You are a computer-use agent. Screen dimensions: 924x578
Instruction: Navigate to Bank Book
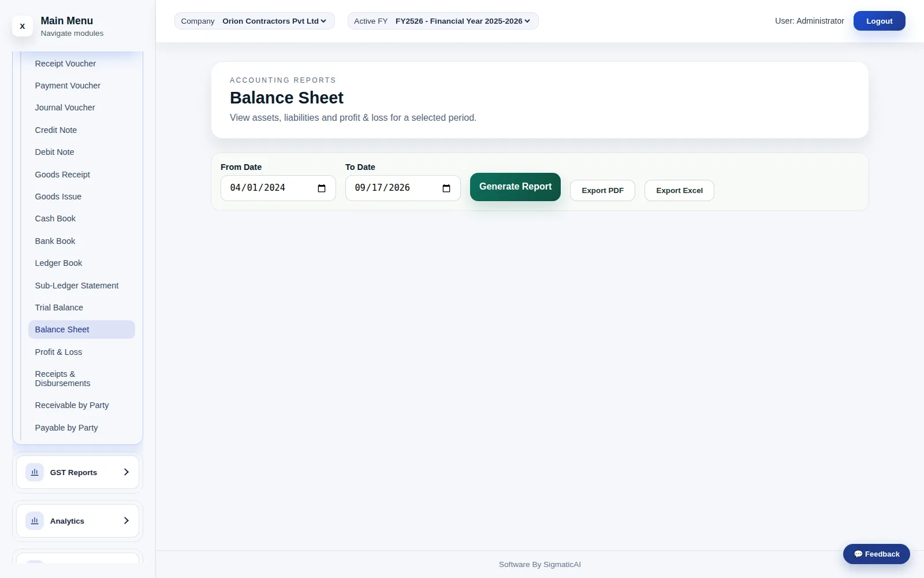coord(81,241)
